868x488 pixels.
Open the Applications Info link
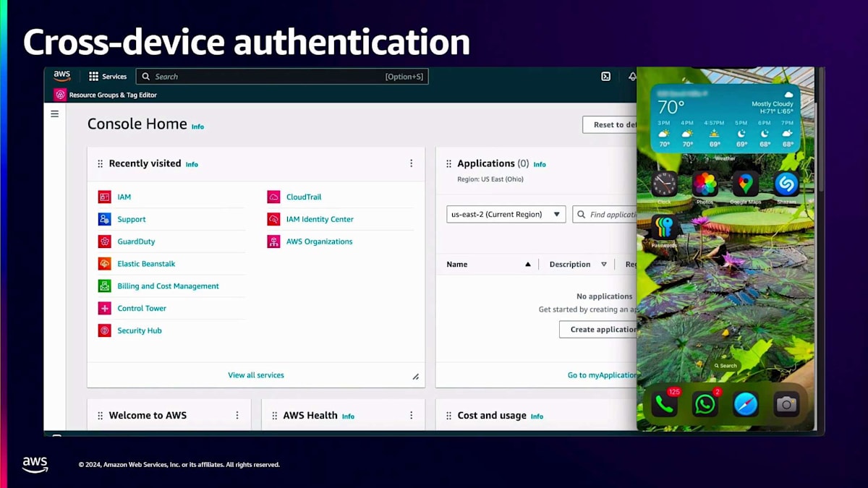540,164
